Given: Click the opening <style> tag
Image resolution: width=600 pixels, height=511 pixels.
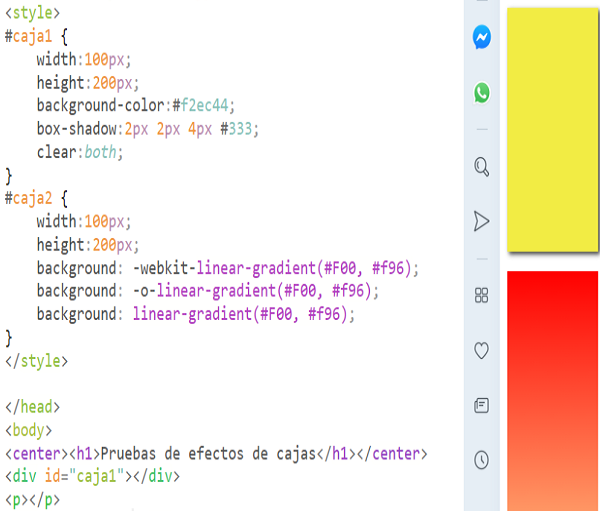Looking at the screenshot, I should coord(33,13).
